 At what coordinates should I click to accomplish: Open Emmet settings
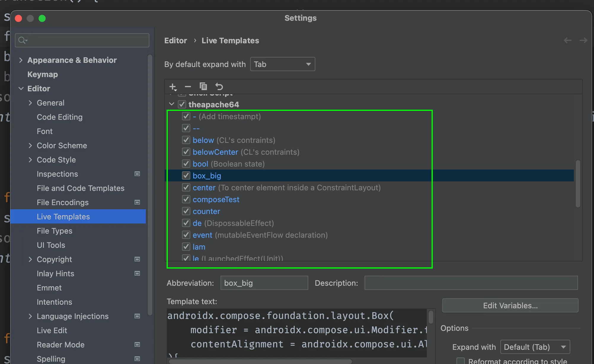click(49, 288)
